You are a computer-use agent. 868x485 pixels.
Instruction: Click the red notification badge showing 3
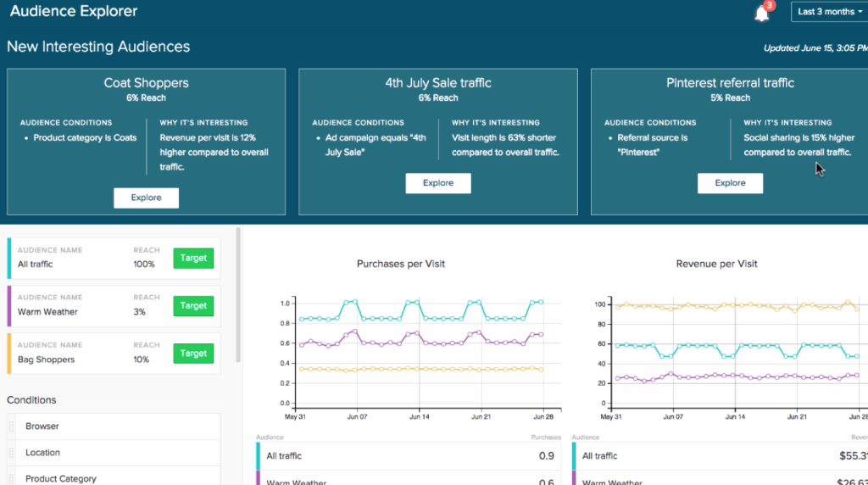769,5
